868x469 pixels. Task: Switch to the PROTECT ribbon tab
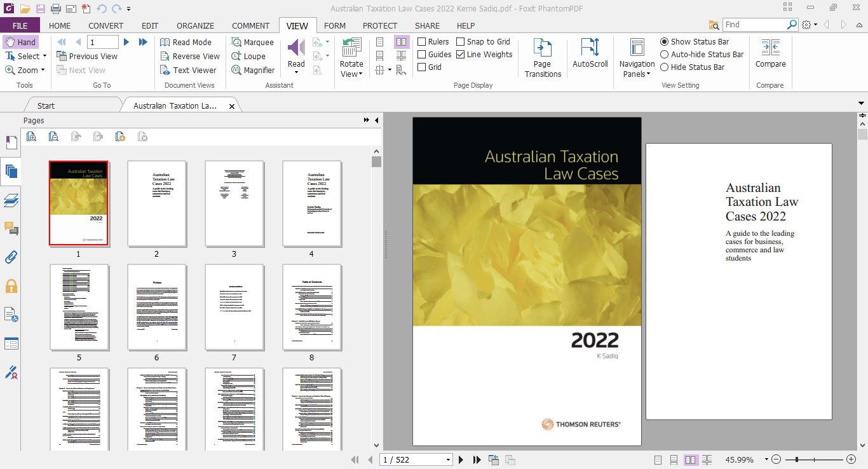pos(380,25)
